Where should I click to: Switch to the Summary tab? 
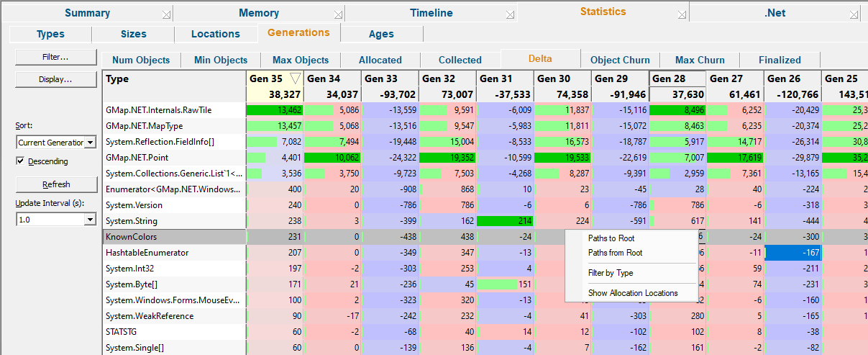(x=87, y=13)
